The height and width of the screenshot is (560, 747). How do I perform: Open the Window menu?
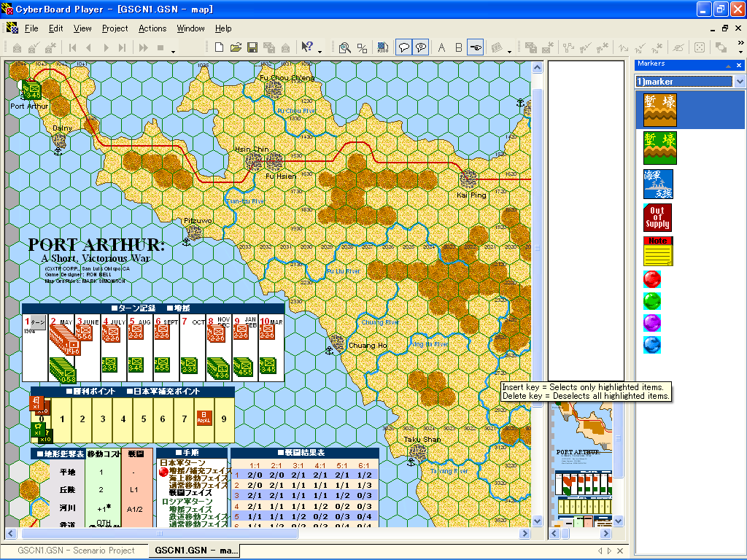click(x=190, y=28)
